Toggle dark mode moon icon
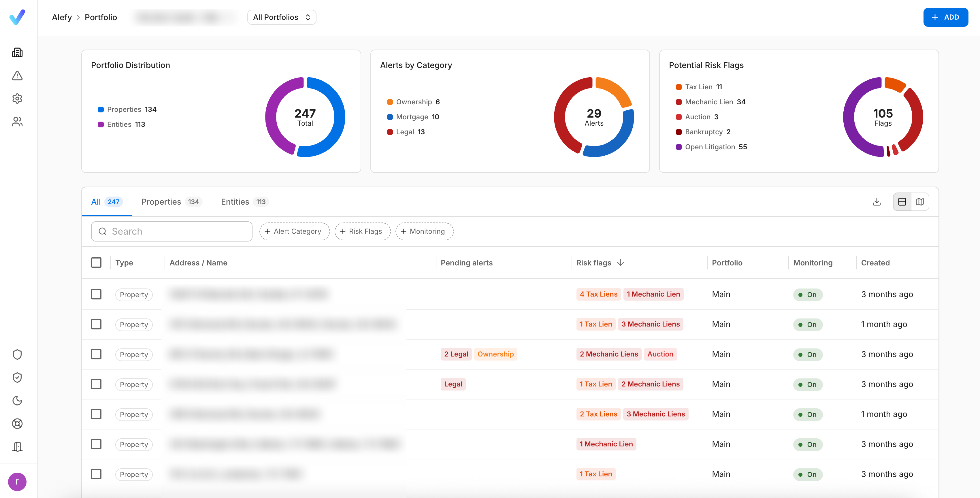 point(17,401)
